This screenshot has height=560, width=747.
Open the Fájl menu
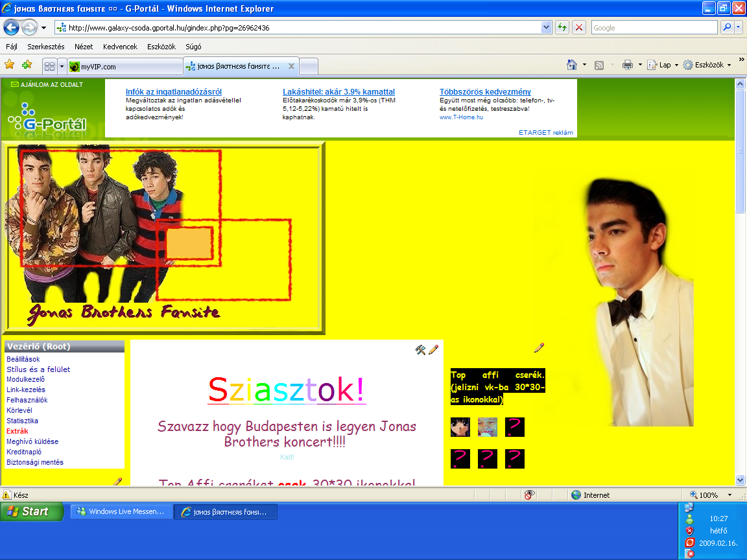pos(12,47)
